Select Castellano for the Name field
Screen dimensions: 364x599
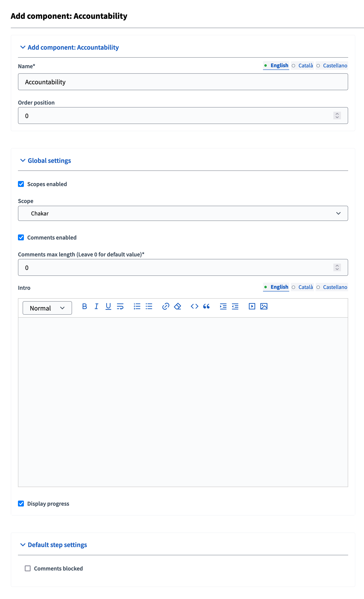pyautogui.click(x=335, y=65)
